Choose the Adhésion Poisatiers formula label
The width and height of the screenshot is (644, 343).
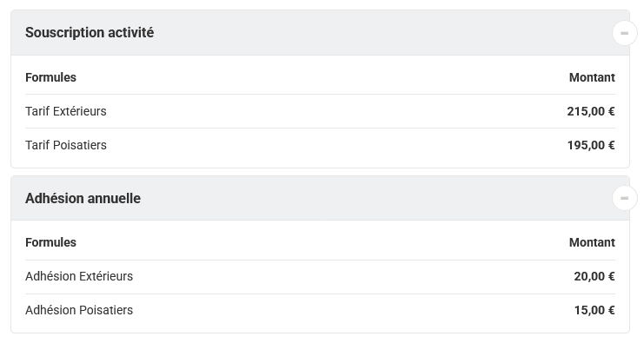tap(79, 310)
